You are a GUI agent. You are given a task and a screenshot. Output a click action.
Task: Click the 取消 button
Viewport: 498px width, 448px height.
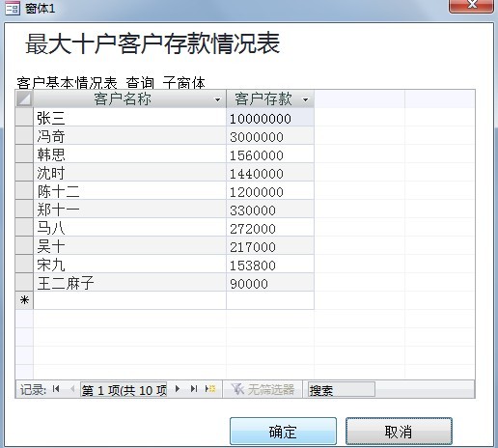tap(399, 432)
